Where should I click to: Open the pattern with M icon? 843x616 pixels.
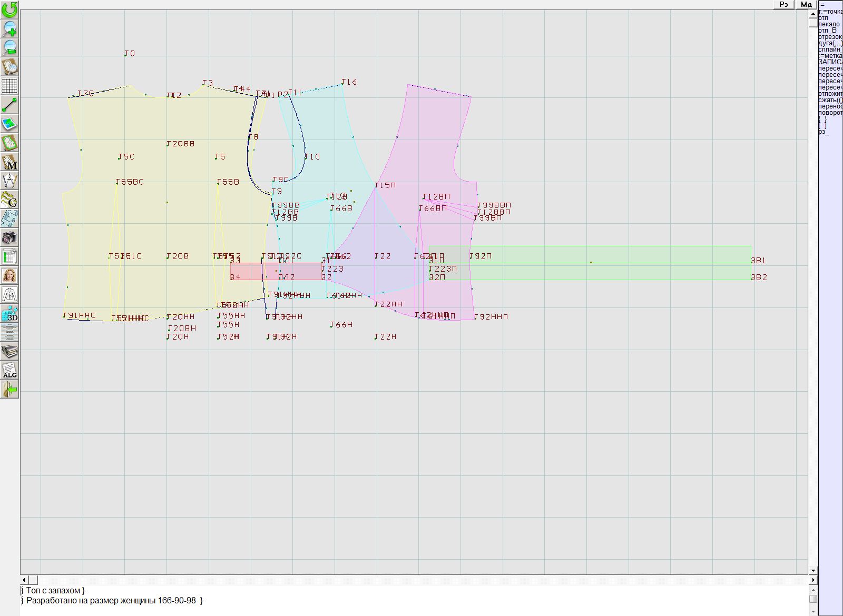click(9, 162)
